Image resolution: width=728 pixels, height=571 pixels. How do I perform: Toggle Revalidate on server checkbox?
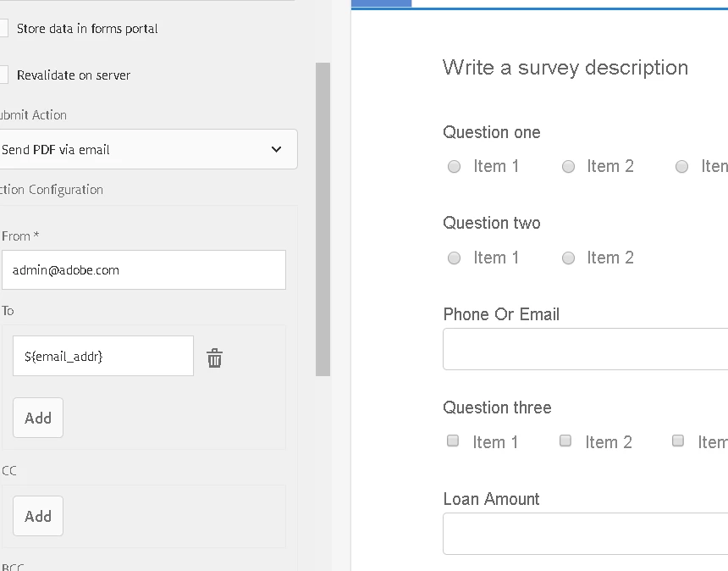[3, 75]
